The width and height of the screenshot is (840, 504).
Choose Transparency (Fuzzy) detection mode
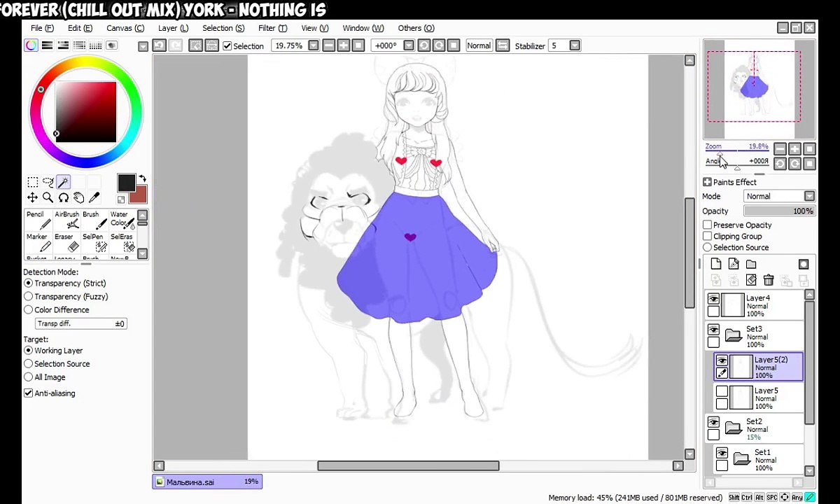click(29, 296)
